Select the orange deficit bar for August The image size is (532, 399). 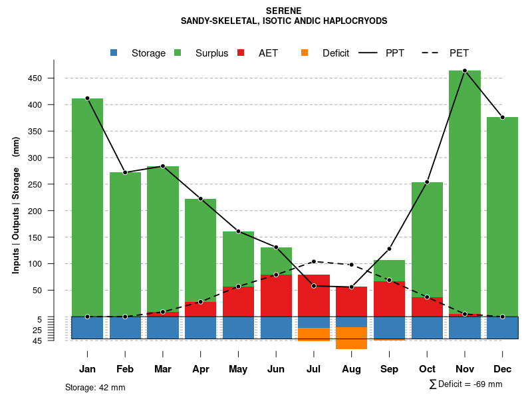(351, 338)
